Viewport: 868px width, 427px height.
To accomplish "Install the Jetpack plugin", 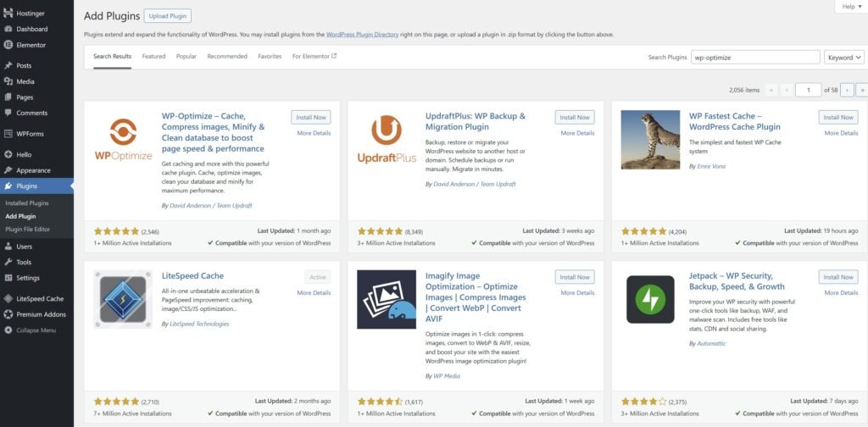I will tap(838, 277).
